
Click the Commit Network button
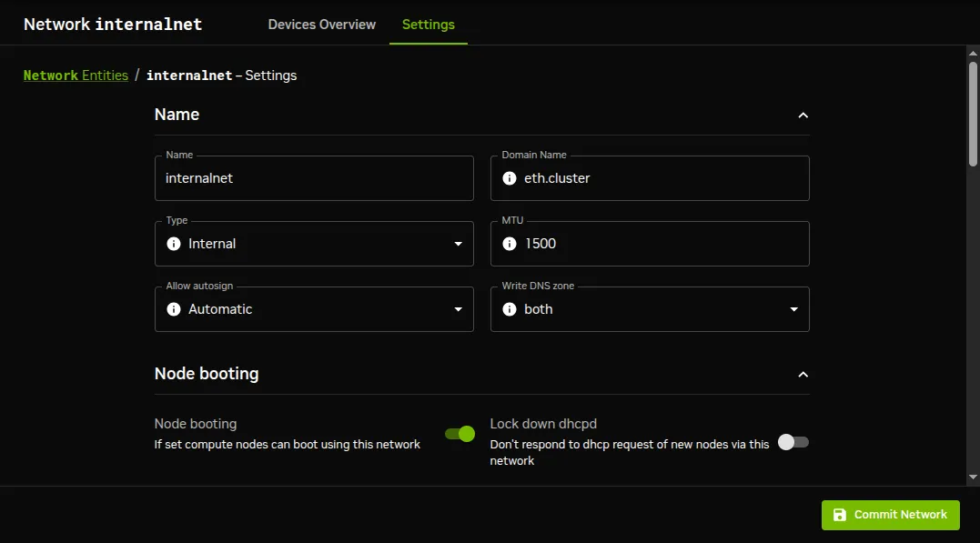pyautogui.click(x=891, y=515)
